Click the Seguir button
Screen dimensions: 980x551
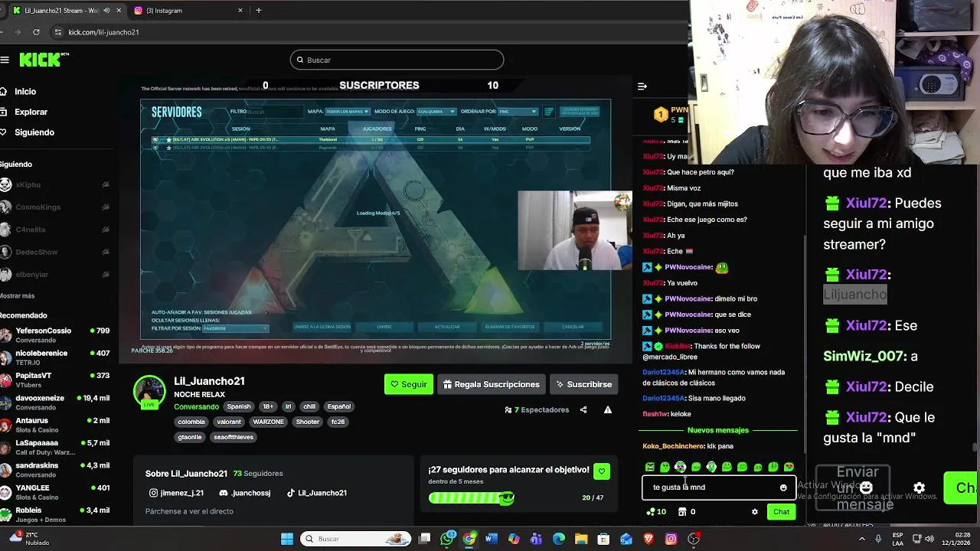(409, 384)
